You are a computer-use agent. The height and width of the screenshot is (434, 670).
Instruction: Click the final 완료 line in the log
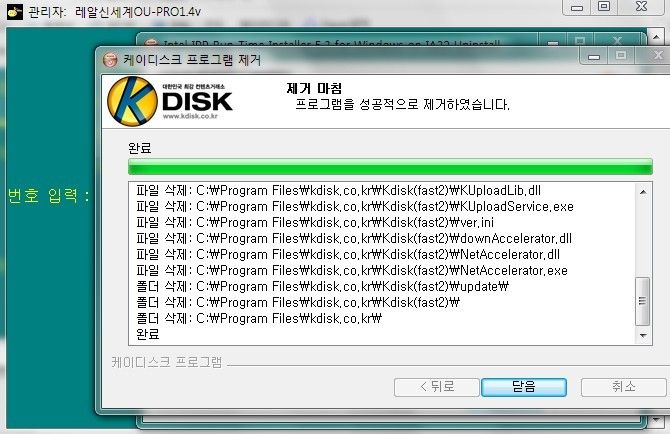tap(148, 334)
